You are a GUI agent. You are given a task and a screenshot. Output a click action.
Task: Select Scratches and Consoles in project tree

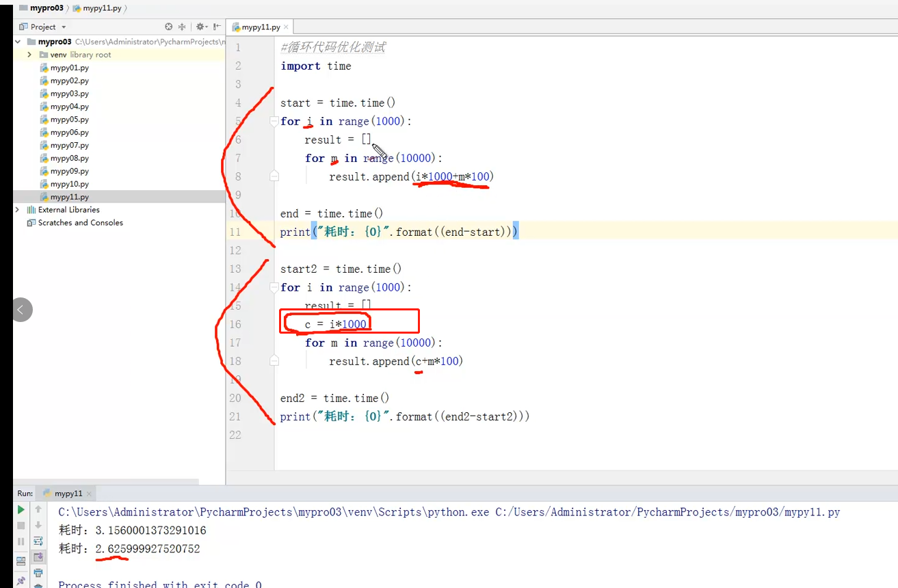(80, 223)
